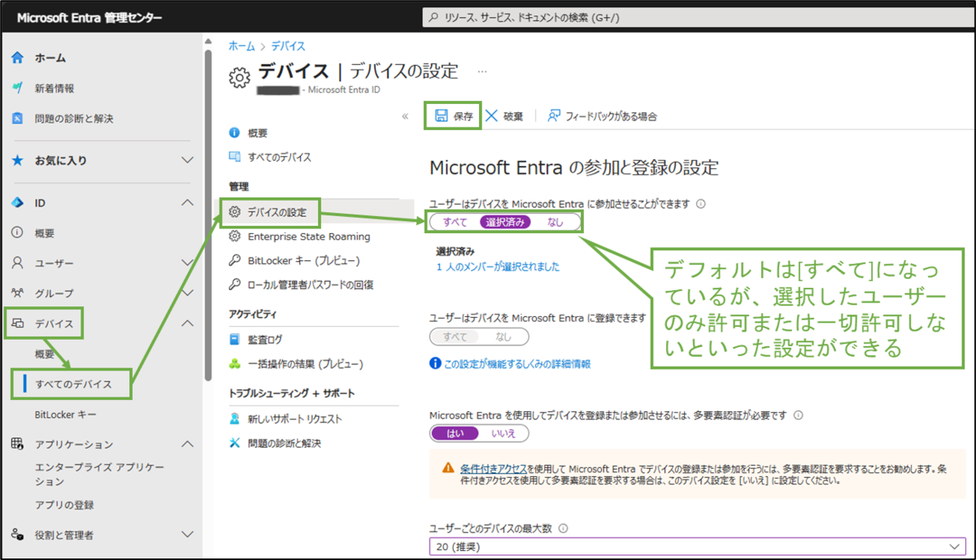The image size is (976, 560).
Task: Click the 保存 button
Action: coord(454,116)
